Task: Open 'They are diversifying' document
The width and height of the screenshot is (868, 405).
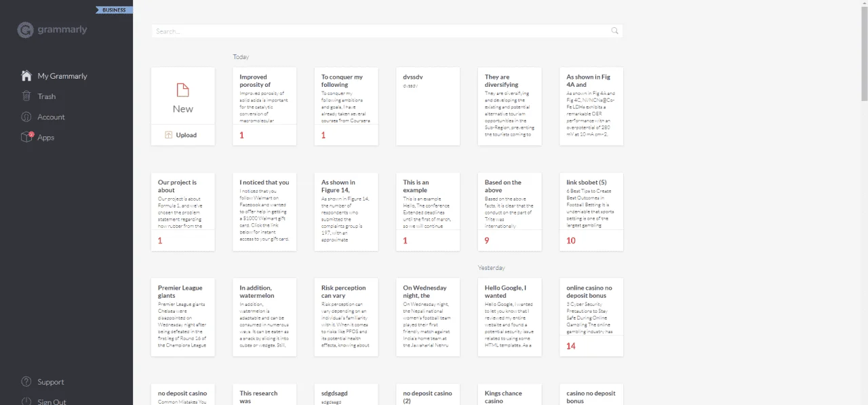Action: point(510,106)
